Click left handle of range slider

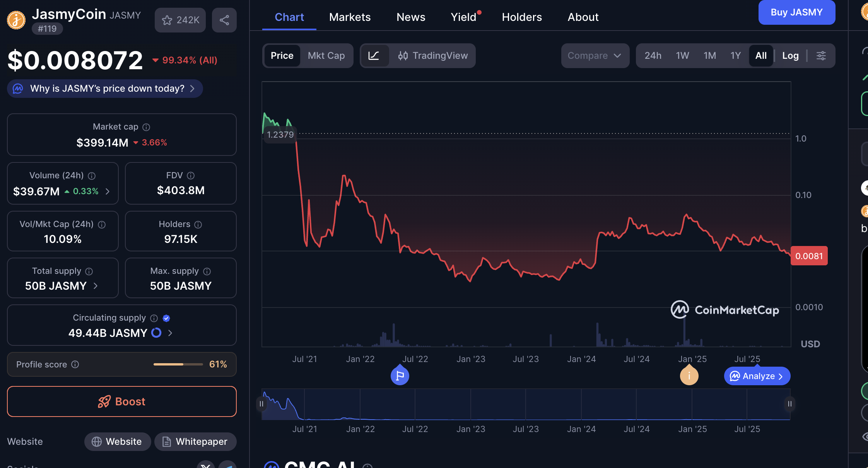[x=261, y=404]
